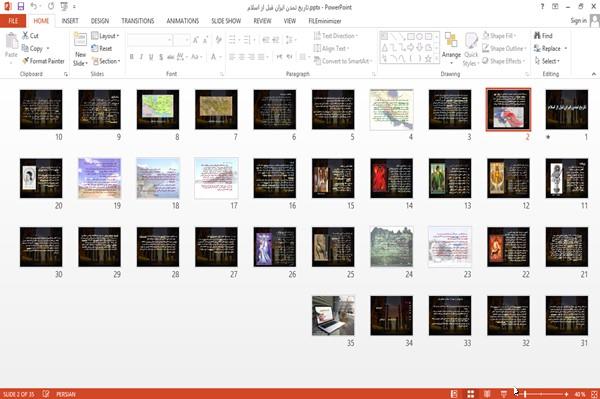Select slide 26 thumbnail
The height and width of the screenshot is (399, 600).
(274, 247)
